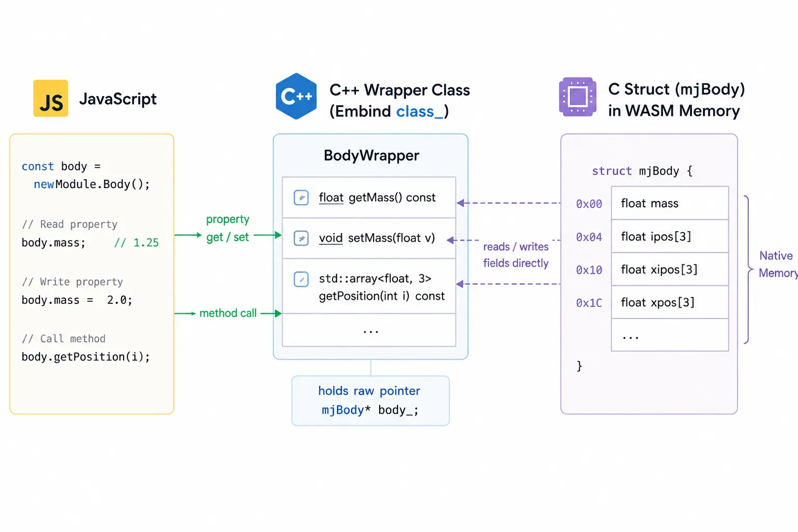Click the 'void setMass(float v)' row

(x=369, y=238)
